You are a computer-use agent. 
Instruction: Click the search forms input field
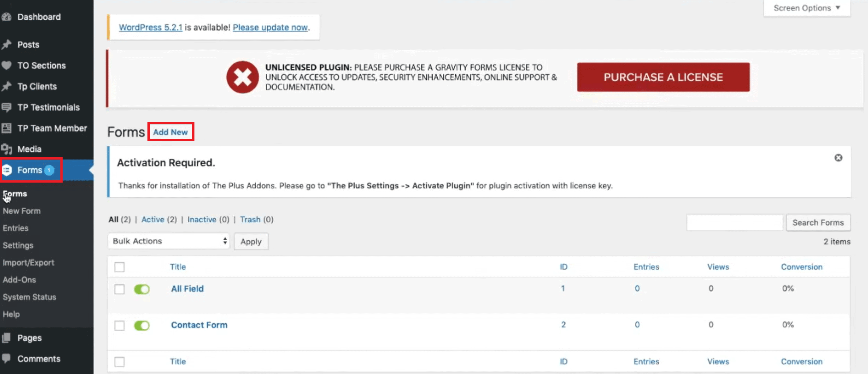click(735, 223)
